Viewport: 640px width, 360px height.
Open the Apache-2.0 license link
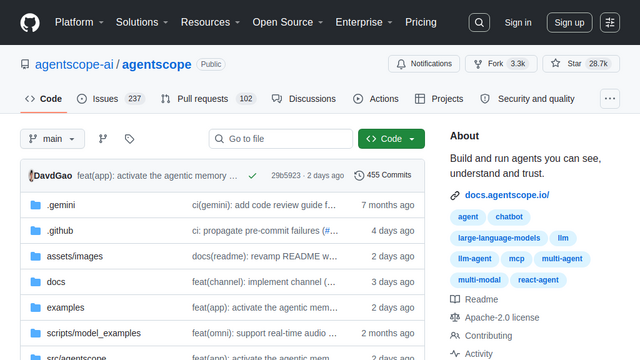coord(502,318)
